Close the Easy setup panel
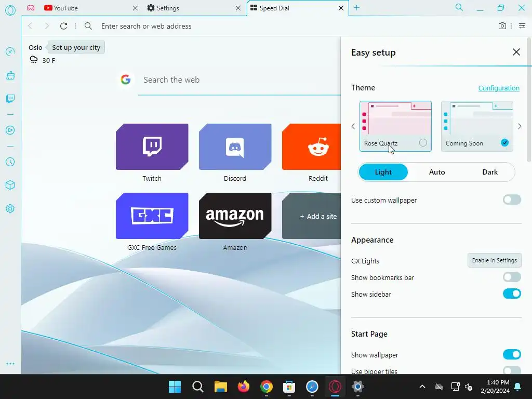Image resolution: width=532 pixels, height=399 pixels. coord(516,52)
